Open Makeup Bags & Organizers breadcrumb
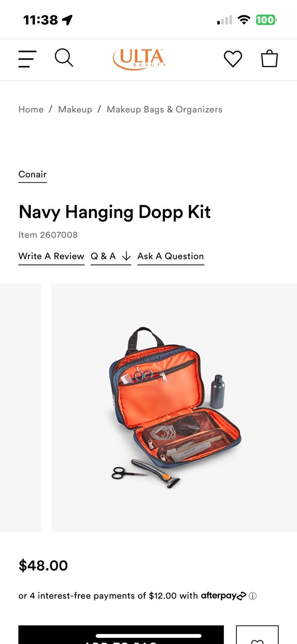 [164, 109]
